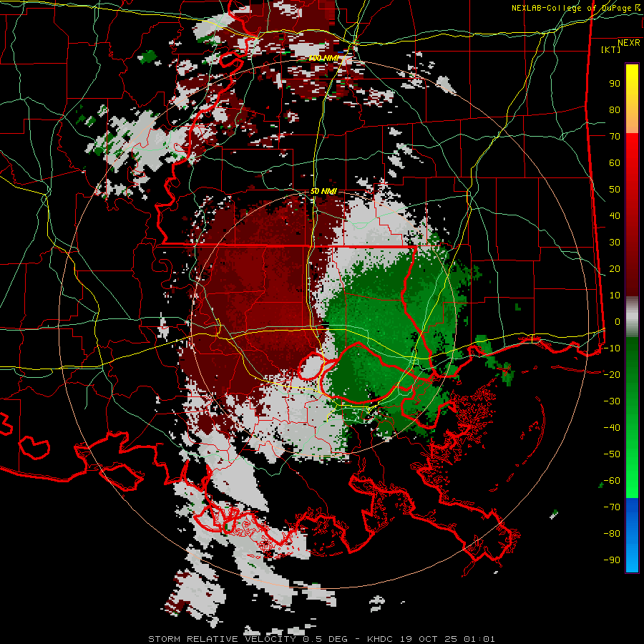This screenshot has height=644, width=644.
Task: Pick the bright red segment near 60
Action: click(x=632, y=162)
